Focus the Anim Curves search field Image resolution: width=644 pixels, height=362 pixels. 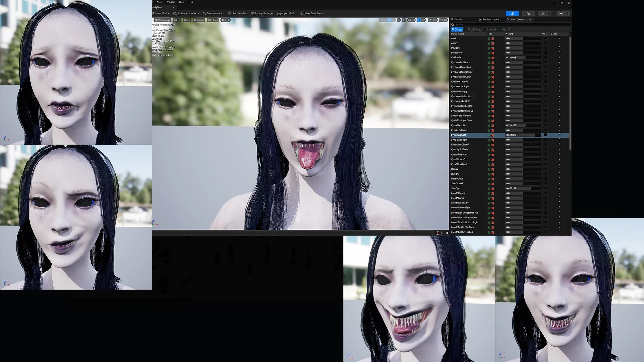tap(511, 25)
